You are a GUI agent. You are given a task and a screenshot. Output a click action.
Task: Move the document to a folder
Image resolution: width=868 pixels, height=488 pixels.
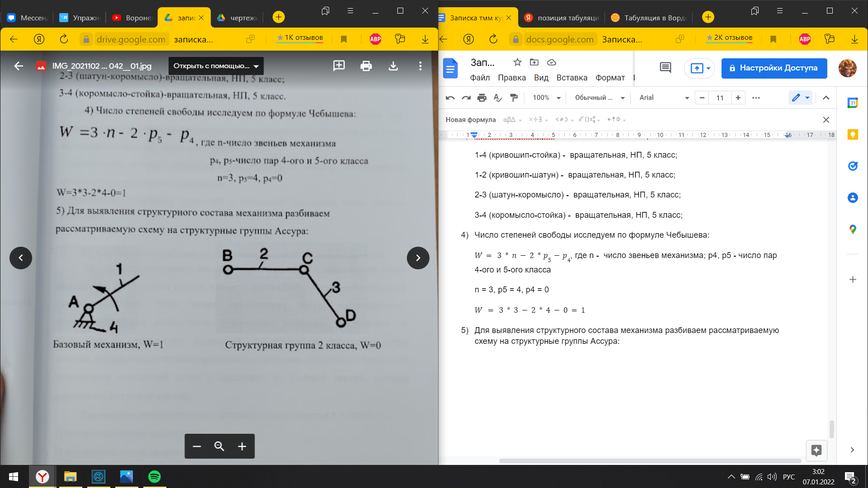click(534, 62)
